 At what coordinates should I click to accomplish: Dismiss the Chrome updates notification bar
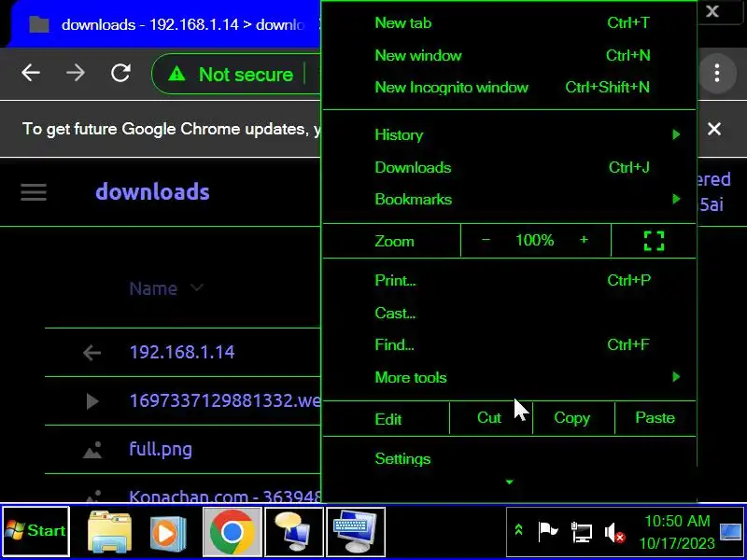click(714, 129)
